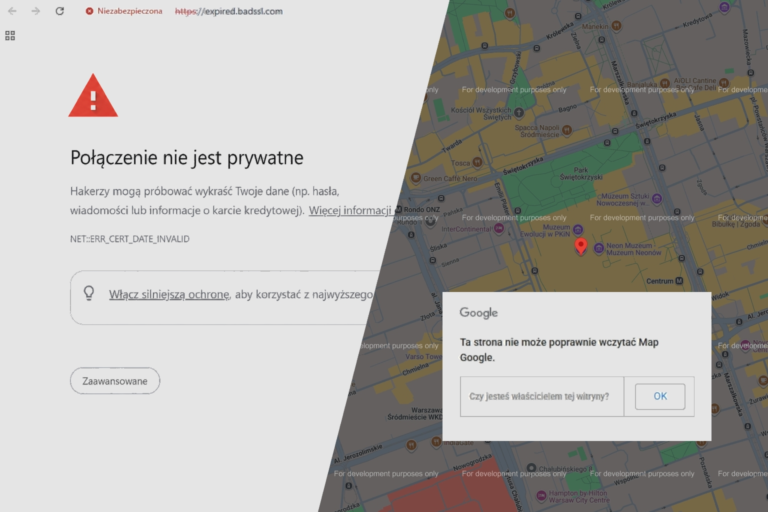Click the browser back arrow

(x=12, y=11)
